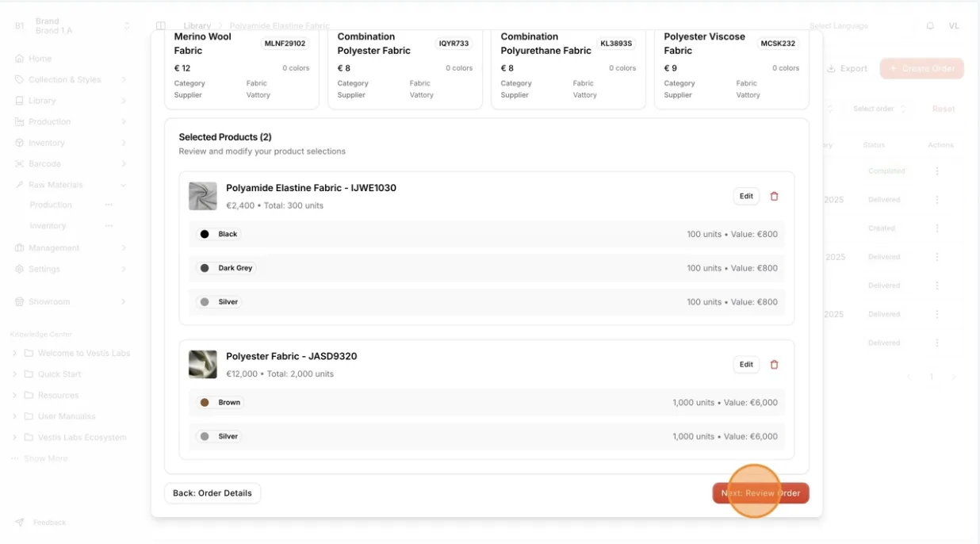The width and height of the screenshot is (980, 544).
Task: Click the MLNF29102 code badge
Action: (x=285, y=44)
